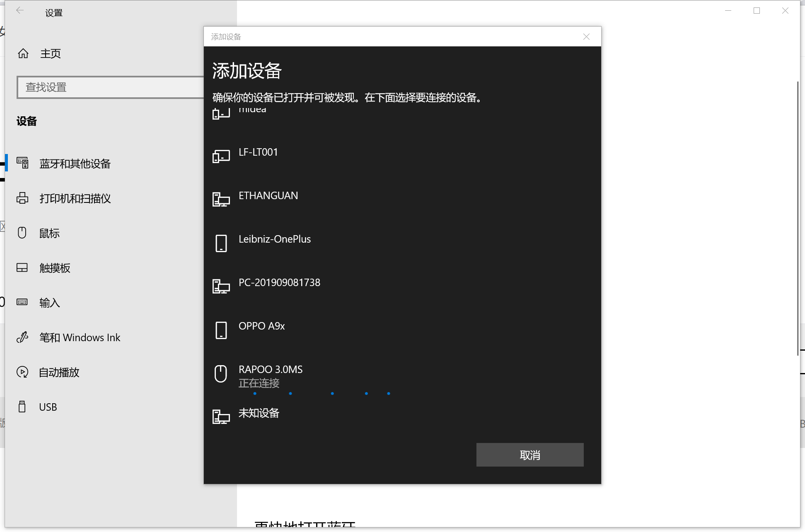Open the USB settings page
The width and height of the screenshot is (805, 532).
click(x=48, y=407)
